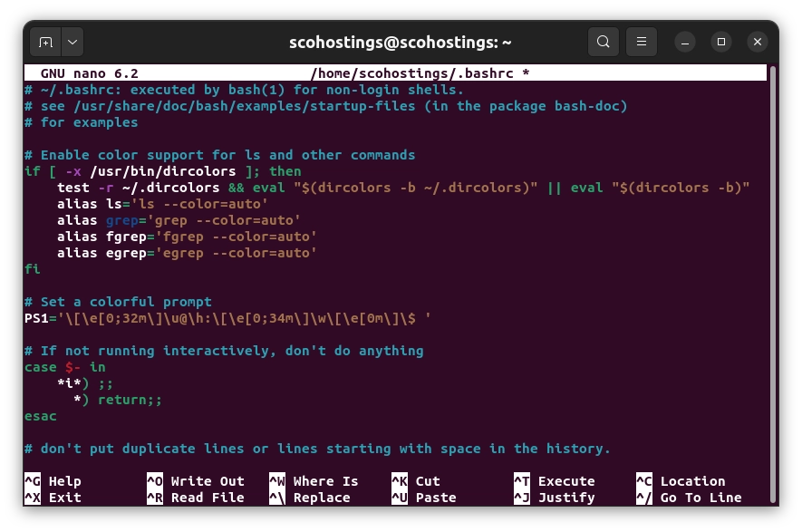Place cursor on the PS1= prompt line

(x=227, y=318)
